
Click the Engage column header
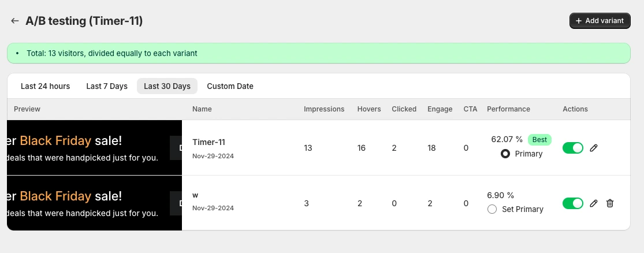[x=440, y=109]
